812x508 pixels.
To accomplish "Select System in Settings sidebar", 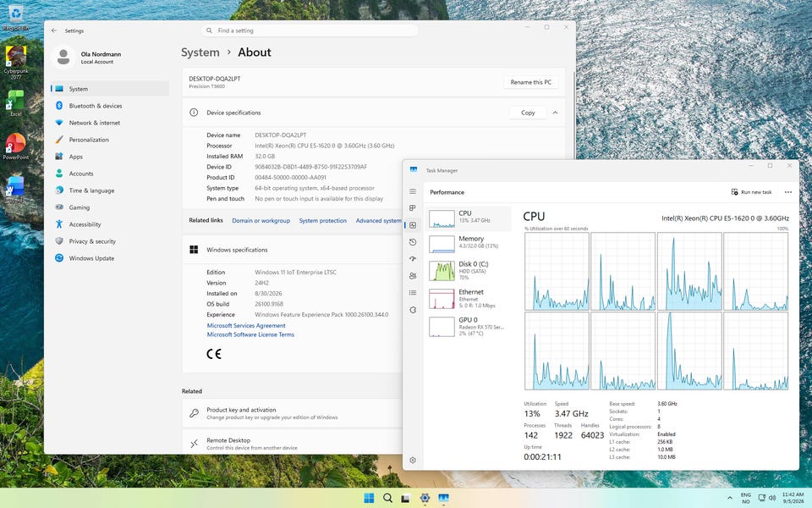I will click(x=110, y=89).
